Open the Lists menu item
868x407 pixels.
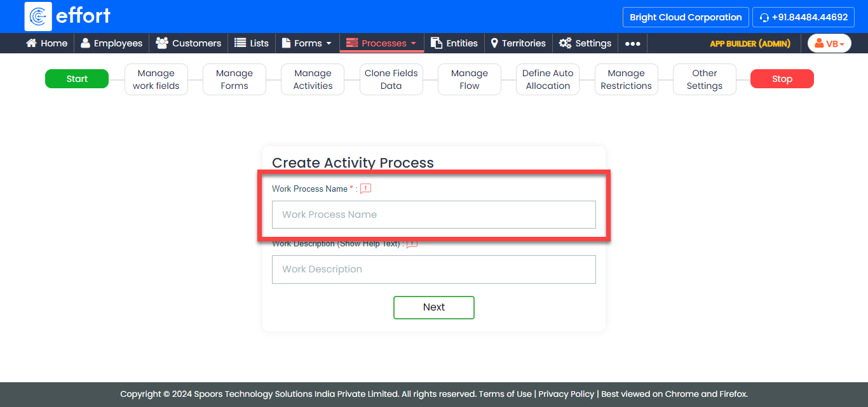[252, 43]
